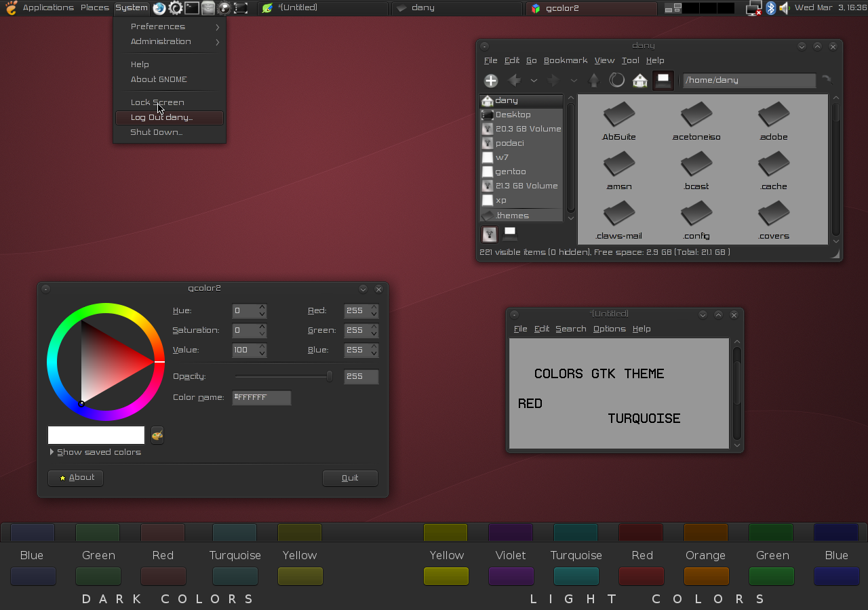Open the Bookmark menu in file manager
Image resolution: width=868 pixels, height=610 pixels.
click(x=566, y=60)
